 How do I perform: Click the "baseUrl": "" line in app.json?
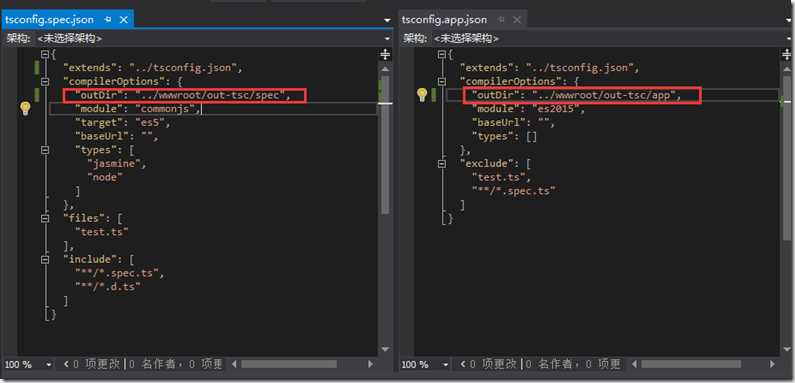(513, 122)
